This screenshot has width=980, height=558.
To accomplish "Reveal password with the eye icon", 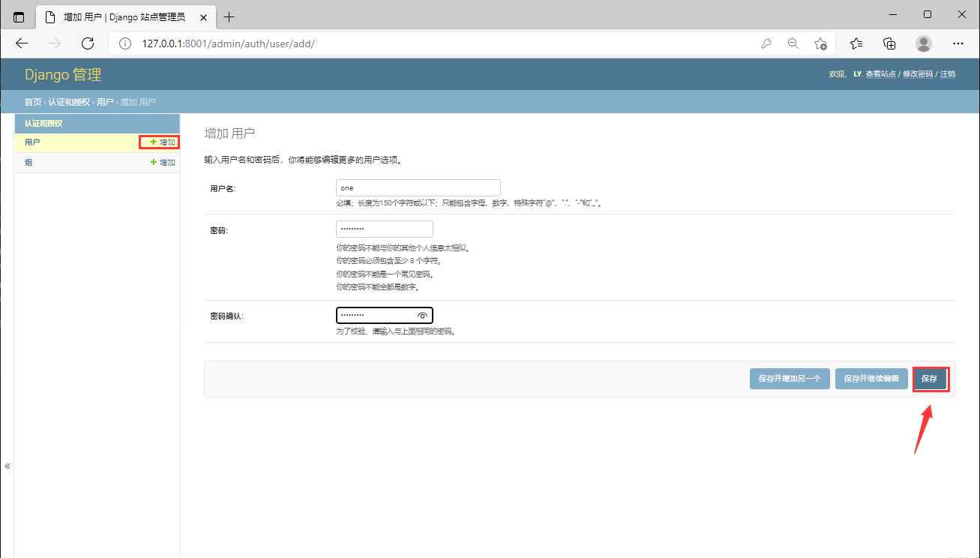I will (423, 316).
